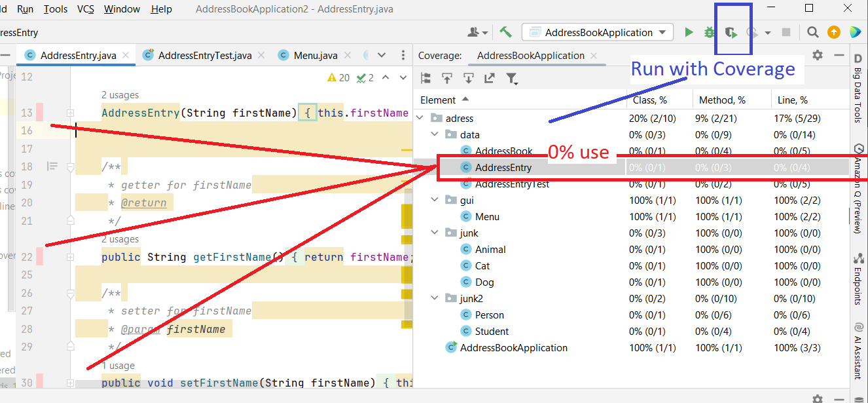This screenshot has width=868, height=403.
Task: Click the Flatten Packages icon in Coverage
Action: [425, 79]
